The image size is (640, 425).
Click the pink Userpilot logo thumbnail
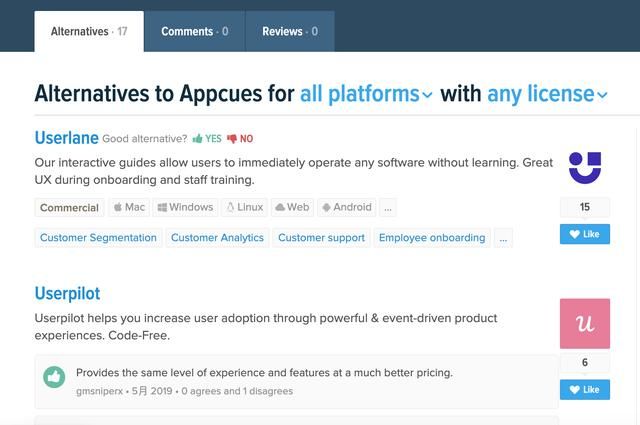[585, 323]
